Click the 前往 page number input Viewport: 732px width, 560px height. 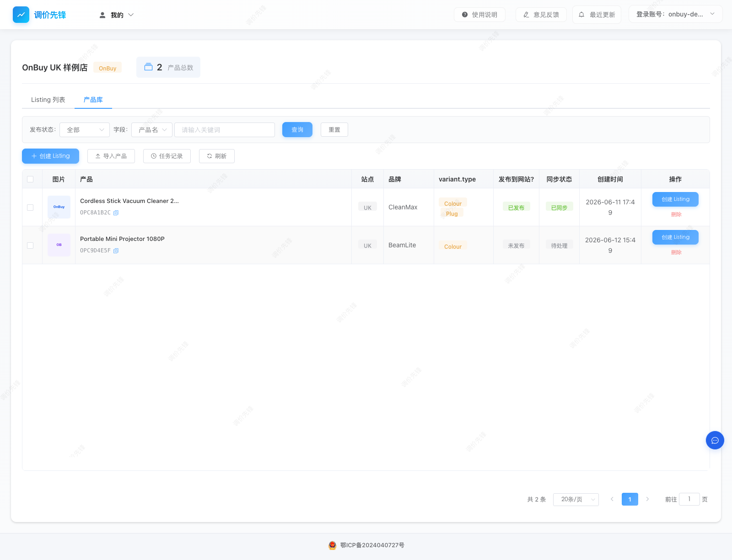pos(689,499)
